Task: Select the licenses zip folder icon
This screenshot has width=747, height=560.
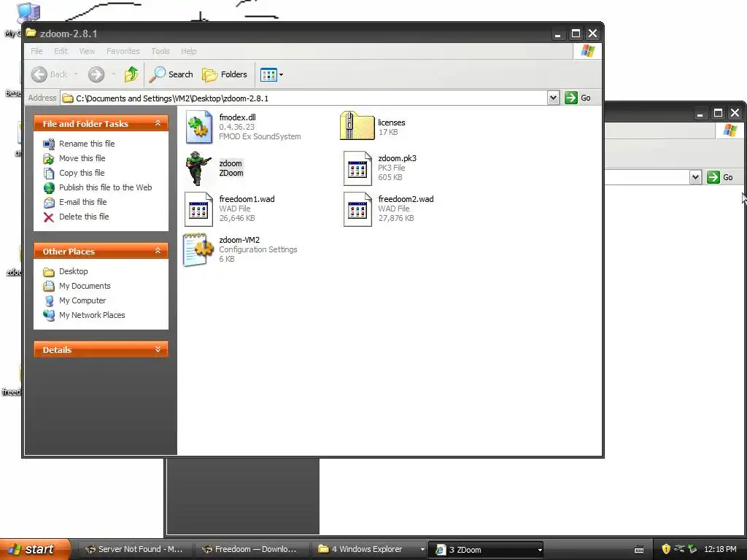Action: (x=357, y=125)
